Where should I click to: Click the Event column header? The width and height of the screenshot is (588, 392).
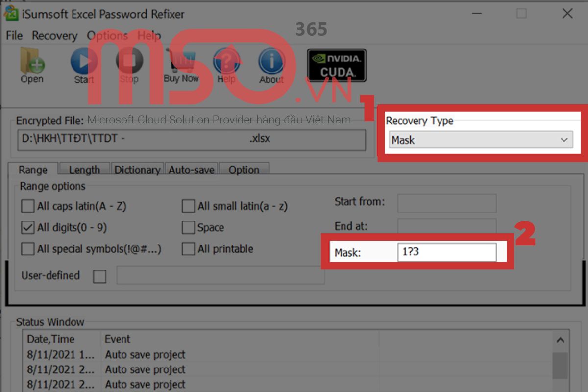[240, 339]
